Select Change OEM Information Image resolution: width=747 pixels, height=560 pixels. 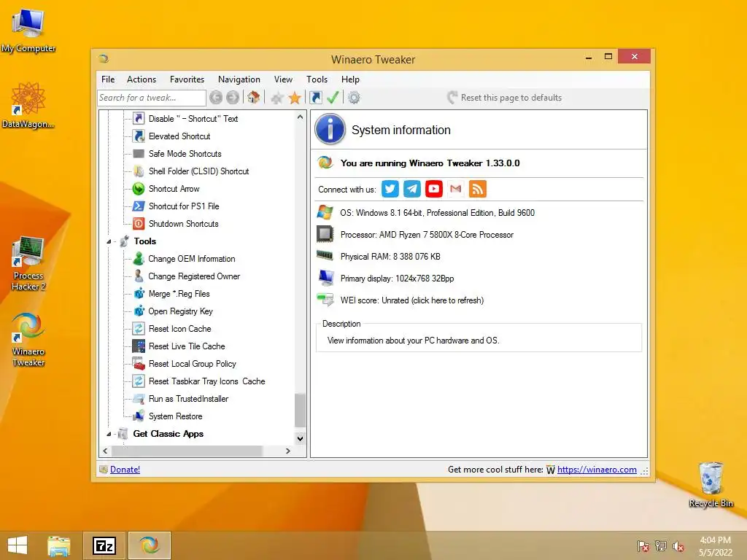pyautogui.click(x=192, y=259)
